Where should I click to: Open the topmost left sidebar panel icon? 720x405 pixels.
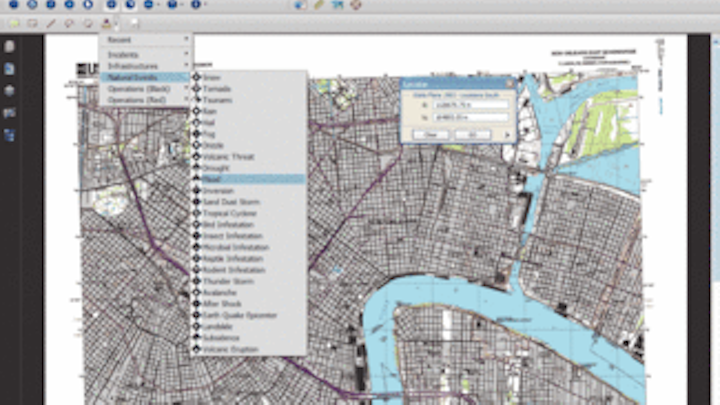click(x=10, y=46)
